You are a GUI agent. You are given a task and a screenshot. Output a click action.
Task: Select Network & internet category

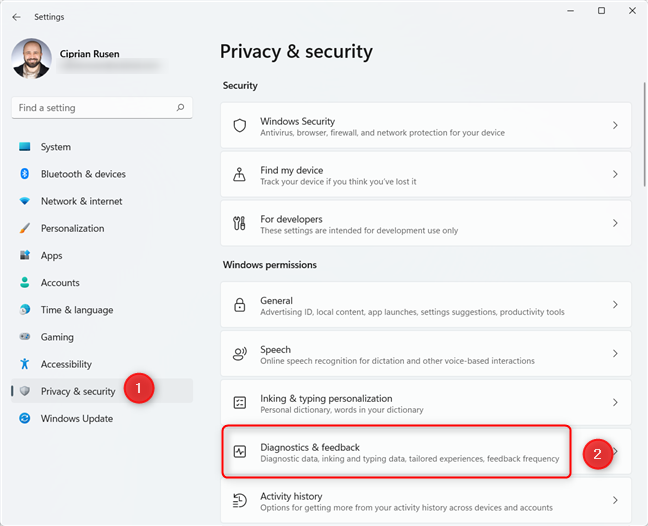click(x=102, y=201)
